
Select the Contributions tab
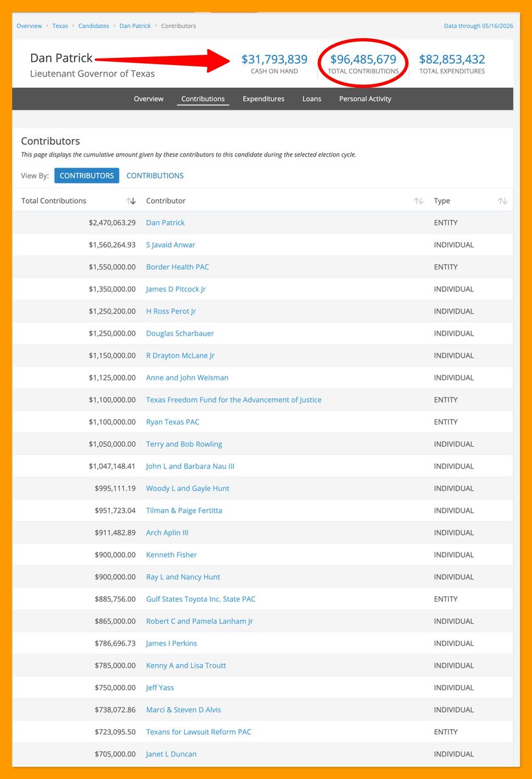click(203, 99)
